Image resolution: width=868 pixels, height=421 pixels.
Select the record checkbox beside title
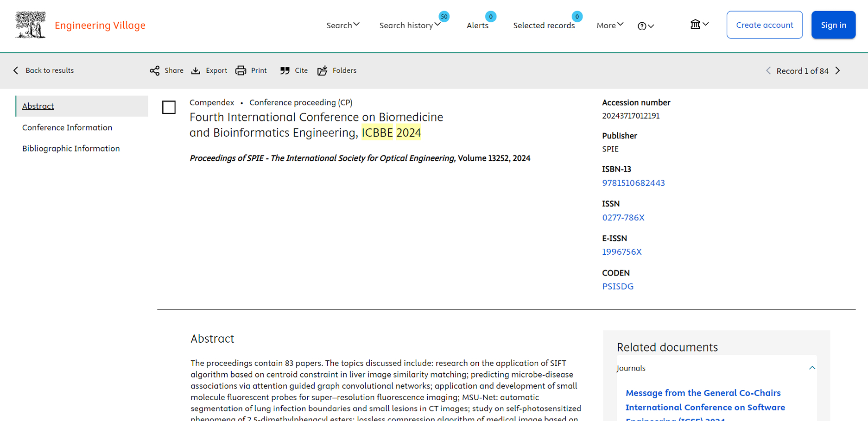169,107
